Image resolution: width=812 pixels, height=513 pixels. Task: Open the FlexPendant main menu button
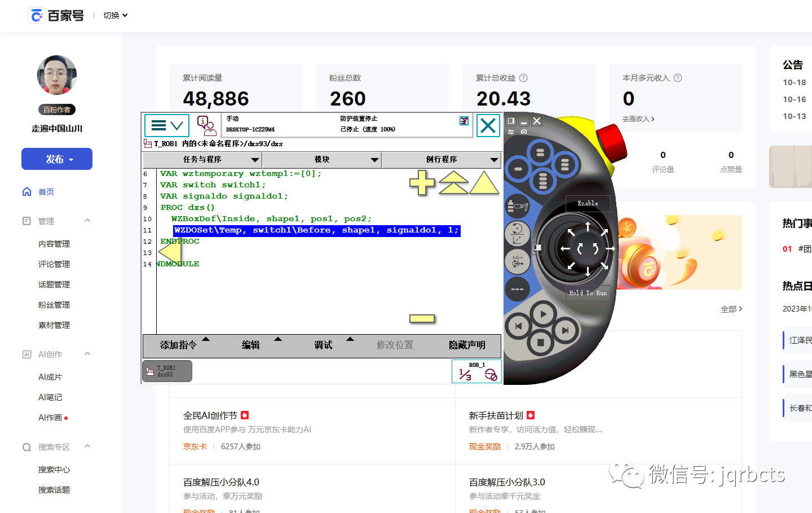pos(167,125)
